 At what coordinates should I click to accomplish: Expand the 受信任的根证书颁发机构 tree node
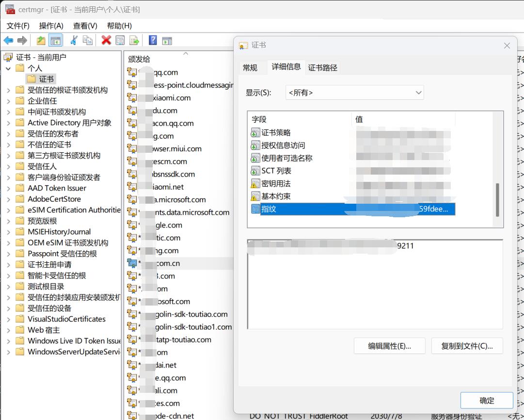point(9,90)
